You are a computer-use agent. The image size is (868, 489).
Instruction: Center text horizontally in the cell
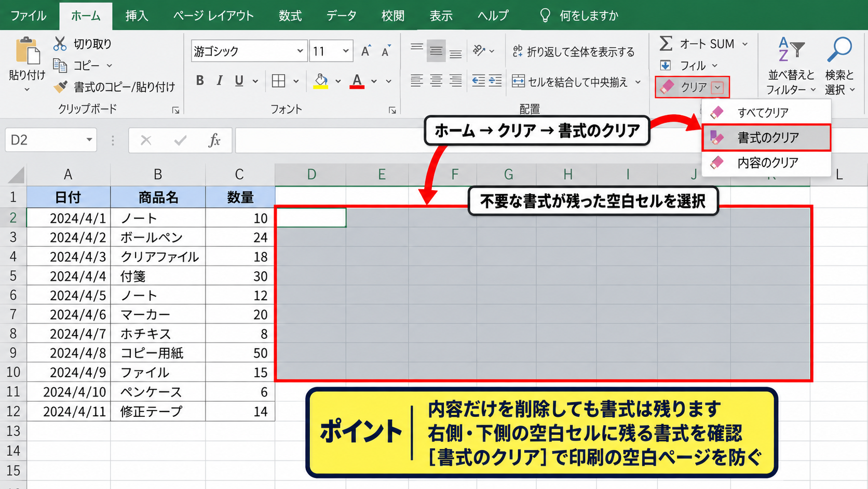click(436, 81)
